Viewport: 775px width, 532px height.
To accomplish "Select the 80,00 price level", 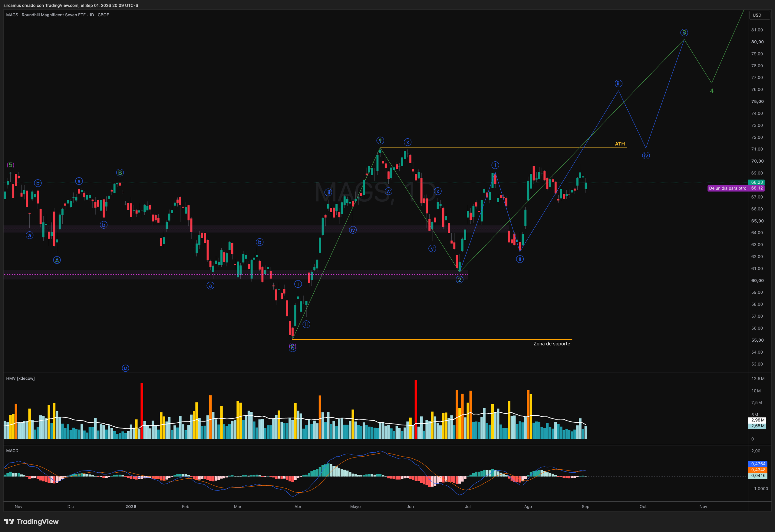I will 757,42.
